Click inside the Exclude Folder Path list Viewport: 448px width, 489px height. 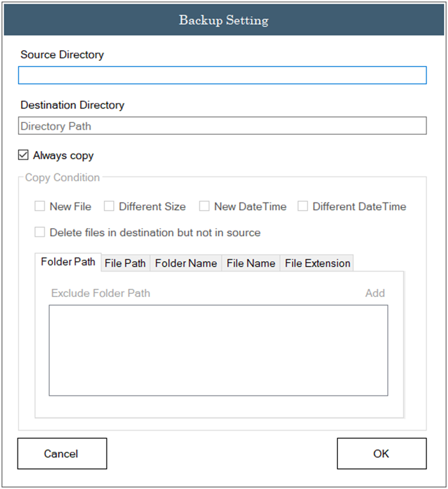coord(218,350)
